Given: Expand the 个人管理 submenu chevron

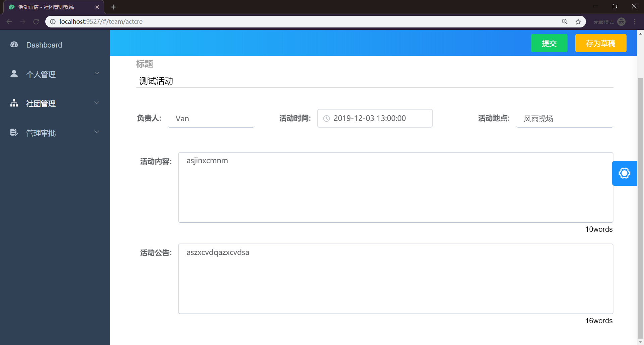Looking at the screenshot, I should (x=97, y=73).
